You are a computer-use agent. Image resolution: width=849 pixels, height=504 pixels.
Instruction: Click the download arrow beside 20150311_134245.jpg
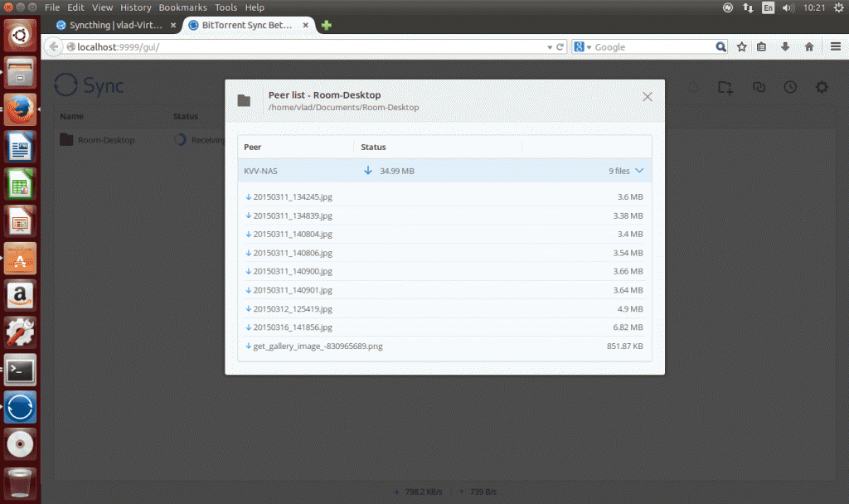pyautogui.click(x=247, y=196)
